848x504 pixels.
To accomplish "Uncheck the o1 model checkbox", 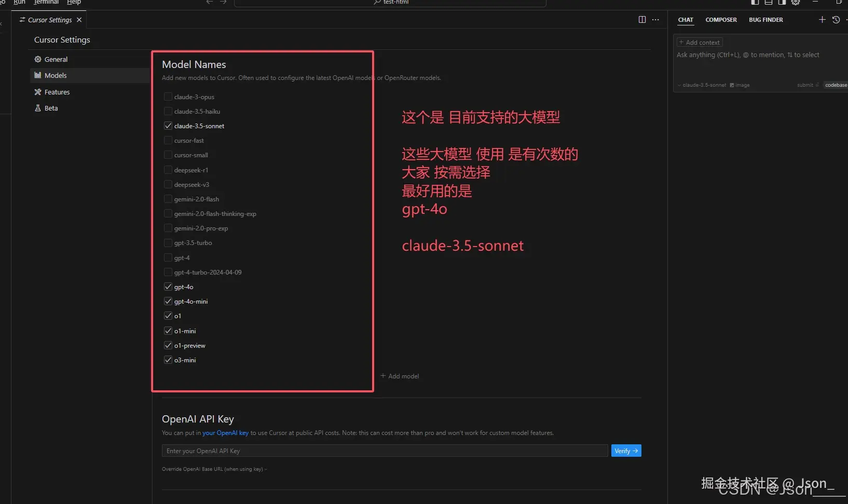I will pos(168,316).
